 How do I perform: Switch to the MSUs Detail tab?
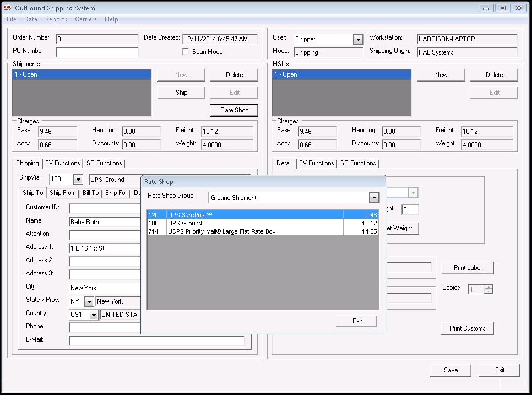(284, 163)
